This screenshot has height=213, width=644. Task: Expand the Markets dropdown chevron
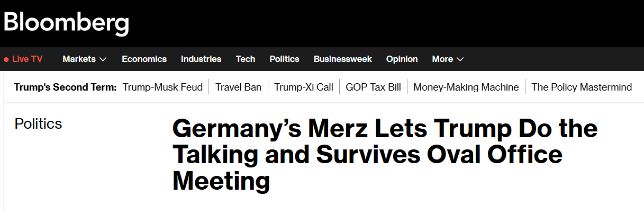point(103,59)
